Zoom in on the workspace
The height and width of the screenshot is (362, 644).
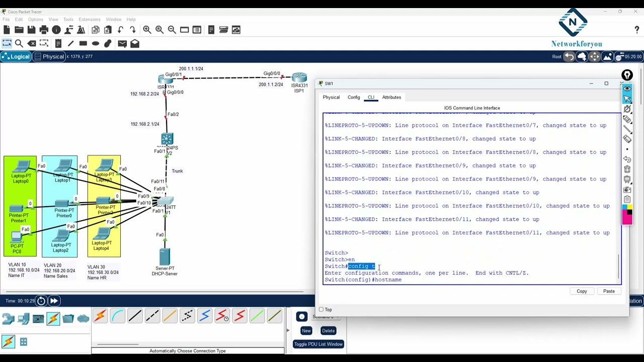[x=147, y=30]
